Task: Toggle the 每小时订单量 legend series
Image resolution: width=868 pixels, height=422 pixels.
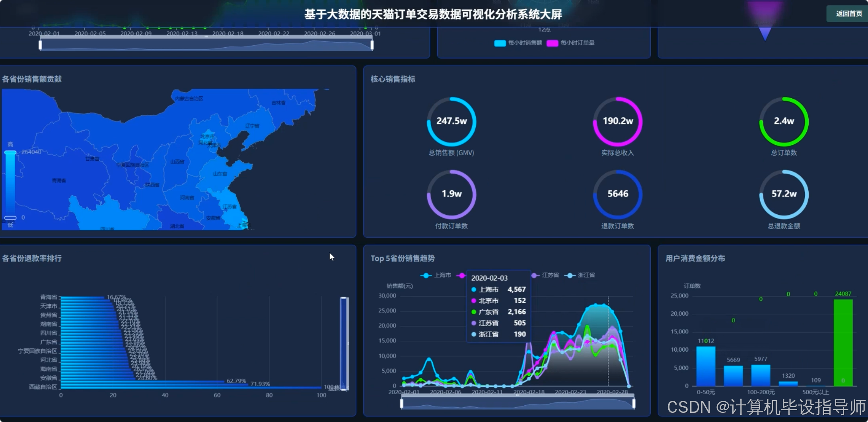Action: [570, 43]
